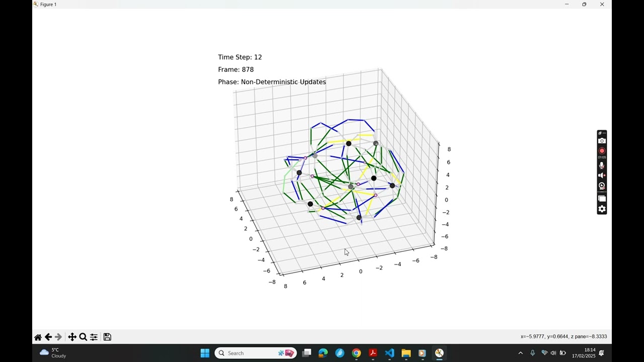
Task: Open the Configure subplots sliders icon
Action: 94,337
